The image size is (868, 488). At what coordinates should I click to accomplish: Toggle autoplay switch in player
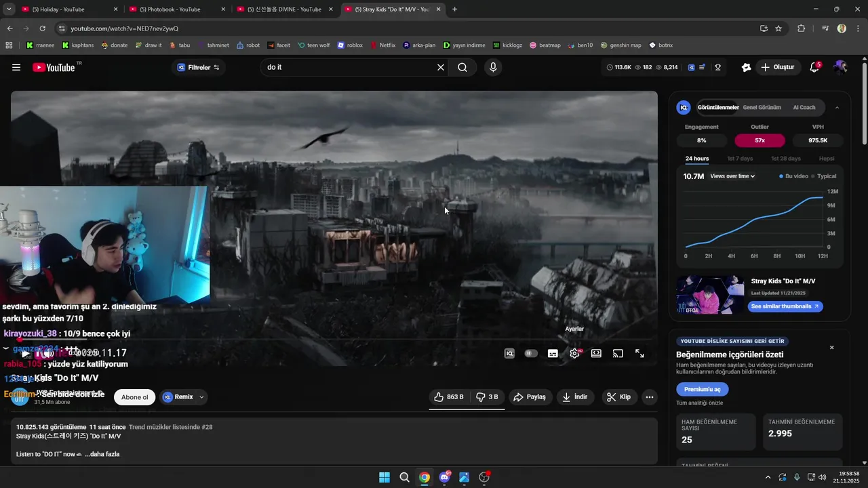click(531, 353)
